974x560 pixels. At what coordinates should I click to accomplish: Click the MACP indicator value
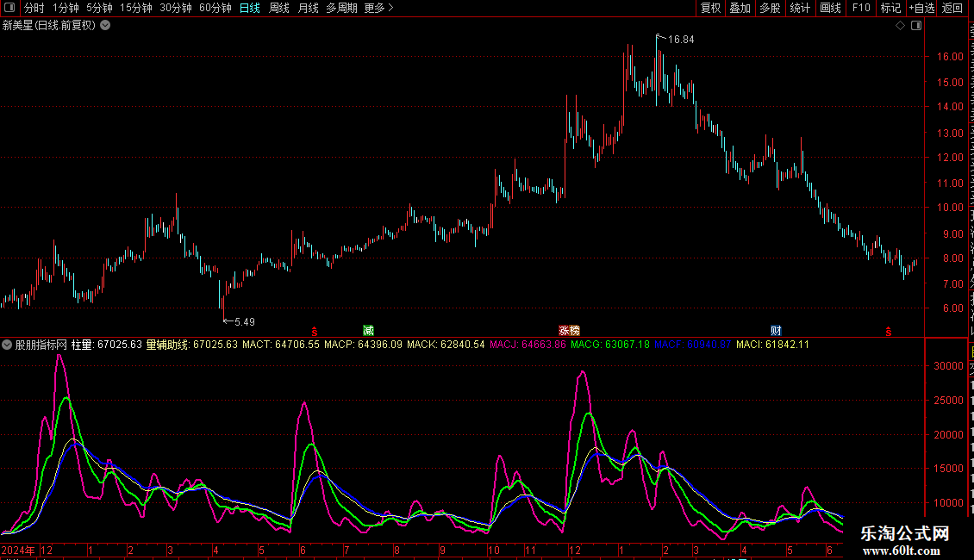point(364,345)
